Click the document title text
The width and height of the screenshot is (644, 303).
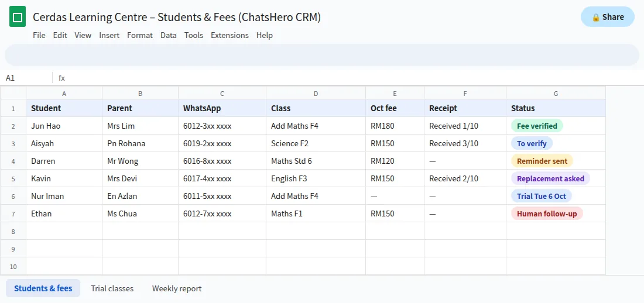(177, 17)
